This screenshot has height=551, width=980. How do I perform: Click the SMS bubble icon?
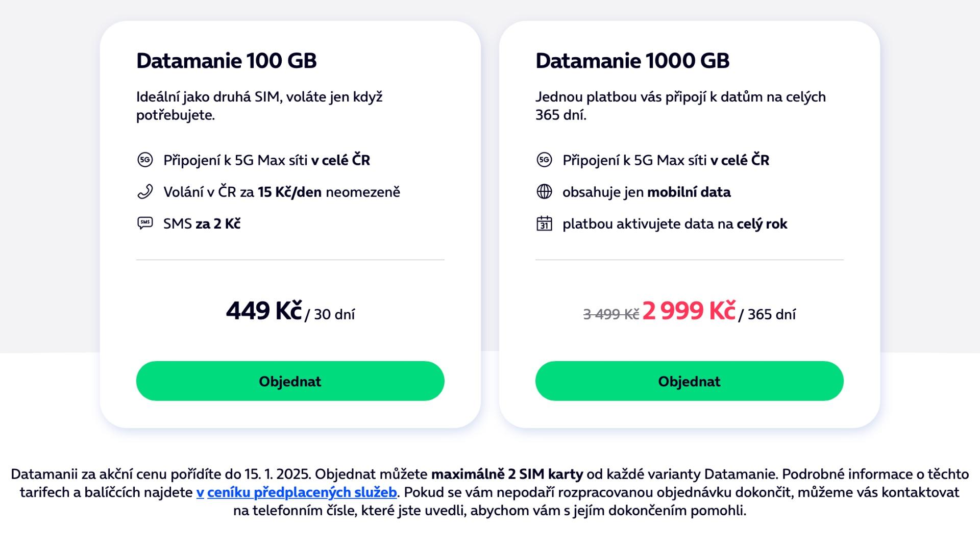pos(145,223)
